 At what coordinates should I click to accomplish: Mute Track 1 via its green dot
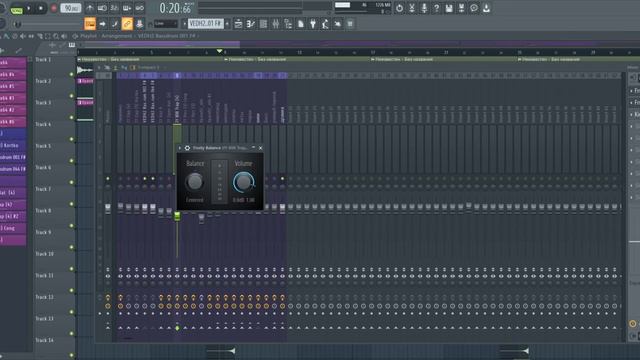71,74
